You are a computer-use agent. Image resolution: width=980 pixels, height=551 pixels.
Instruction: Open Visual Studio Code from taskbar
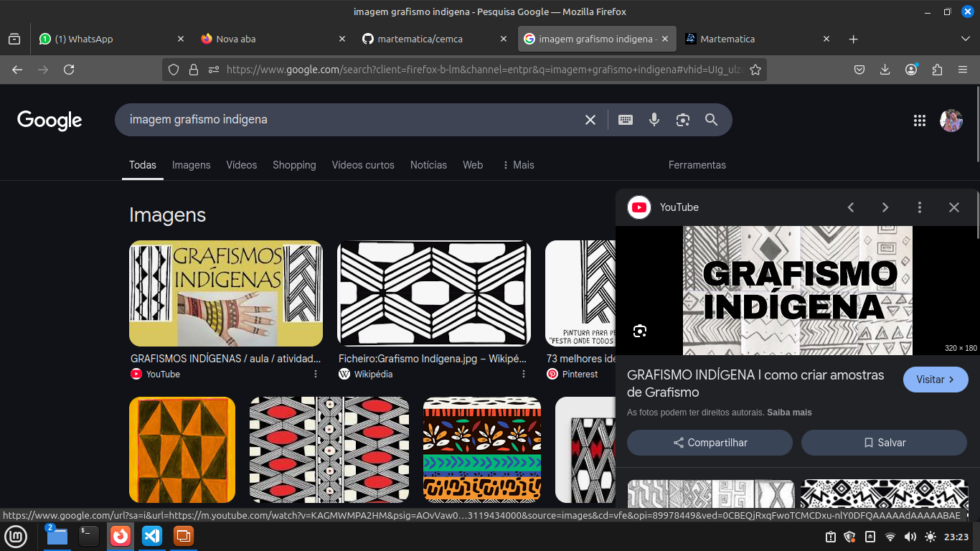pos(152,536)
